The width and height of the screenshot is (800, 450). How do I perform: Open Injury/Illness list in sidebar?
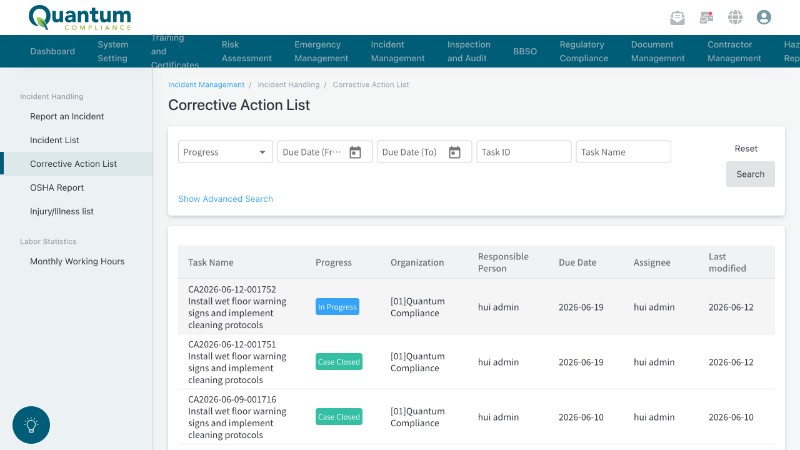tap(62, 211)
